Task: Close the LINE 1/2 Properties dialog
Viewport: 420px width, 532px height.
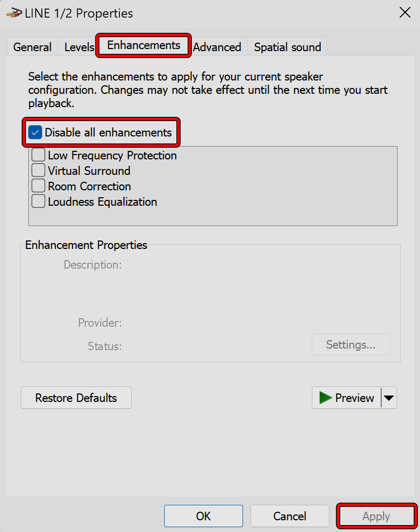Action: [x=405, y=13]
